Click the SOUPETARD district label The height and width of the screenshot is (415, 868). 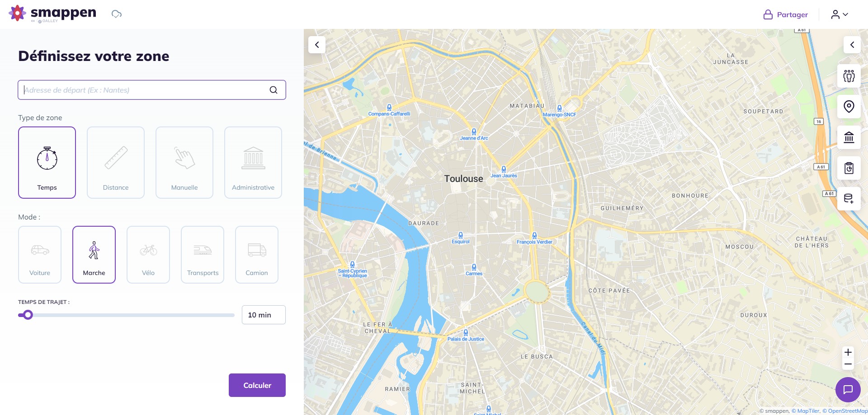(x=764, y=111)
